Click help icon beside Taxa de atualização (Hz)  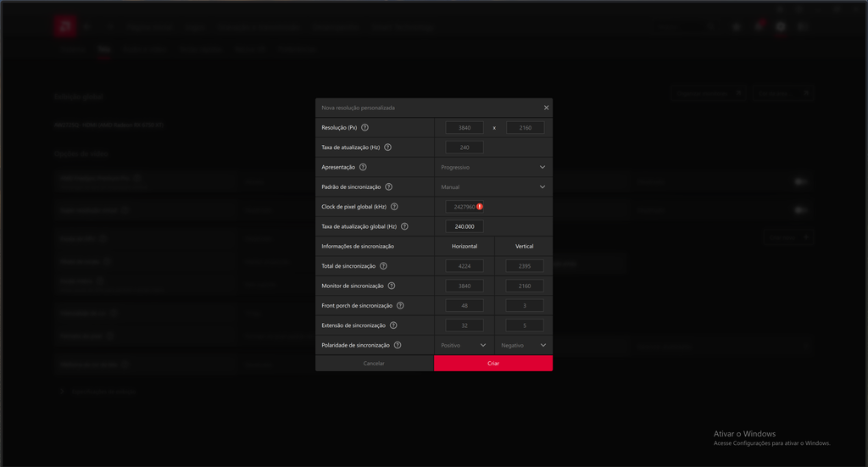pos(388,147)
